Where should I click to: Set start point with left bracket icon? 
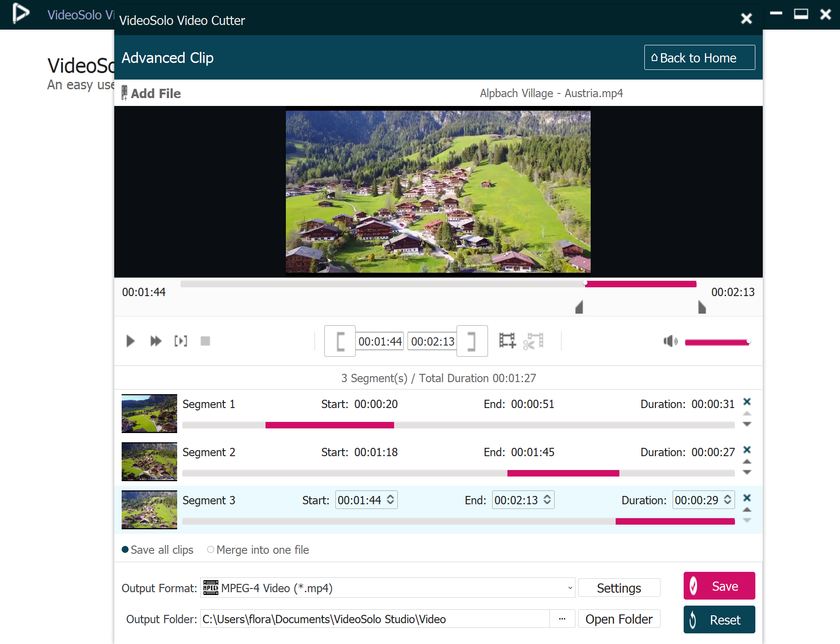coord(340,341)
